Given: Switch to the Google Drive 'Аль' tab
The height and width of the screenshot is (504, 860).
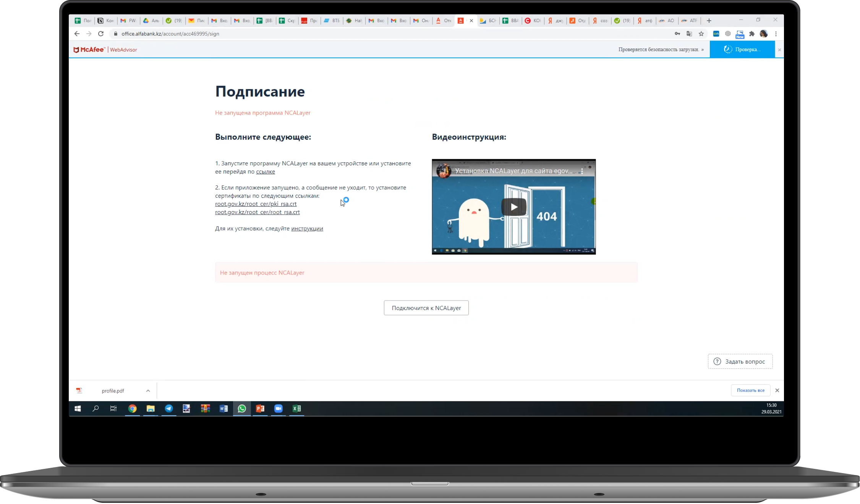Looking at the screenshot, I should click(x=151, y=21).
